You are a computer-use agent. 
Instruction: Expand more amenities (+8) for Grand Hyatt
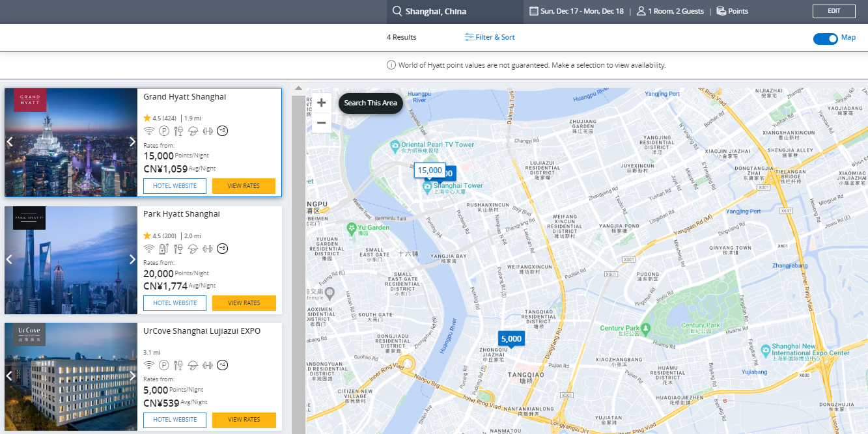[223, 131]
